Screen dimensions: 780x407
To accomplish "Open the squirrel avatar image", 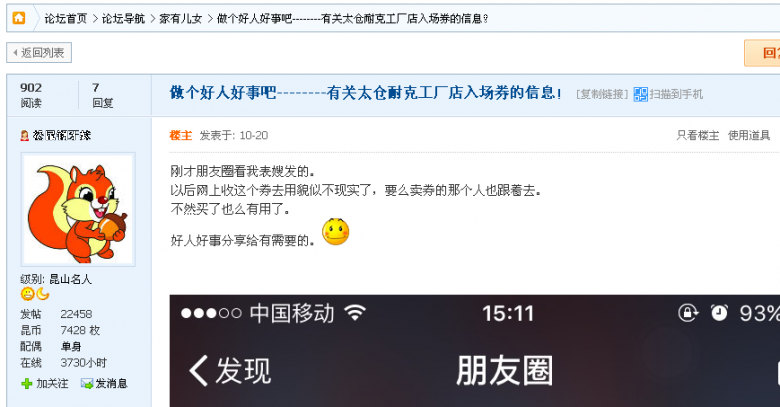I will coord(78,209).
